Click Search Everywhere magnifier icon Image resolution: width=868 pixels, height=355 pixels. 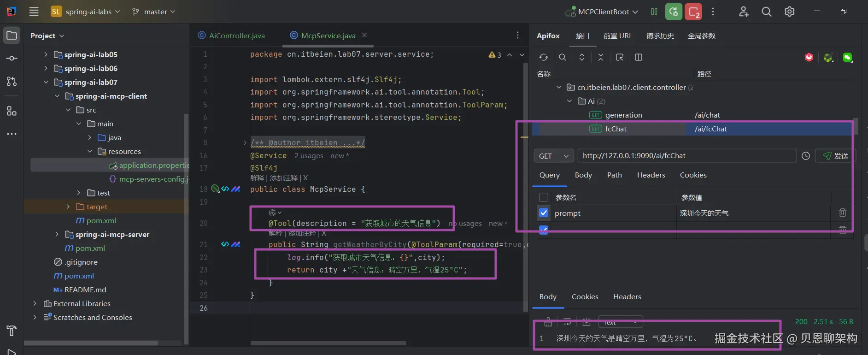pyautogui.click(x=766, y=12)
